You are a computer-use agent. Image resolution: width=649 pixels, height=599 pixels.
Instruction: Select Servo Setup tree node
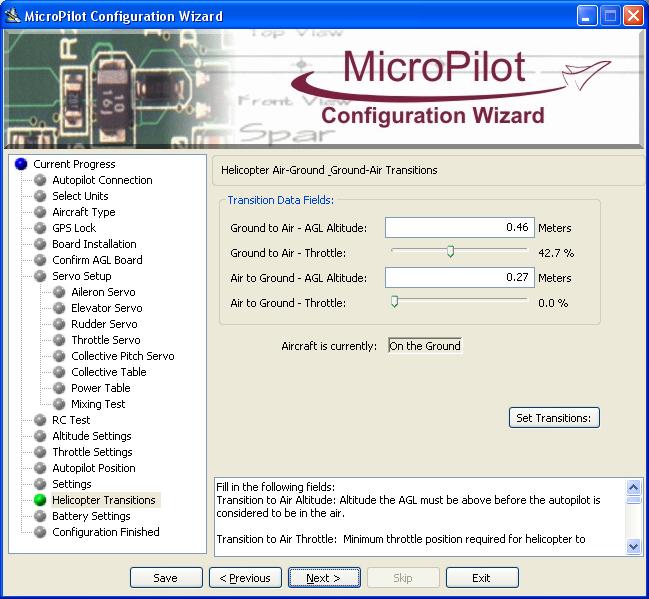click(82, 276)
